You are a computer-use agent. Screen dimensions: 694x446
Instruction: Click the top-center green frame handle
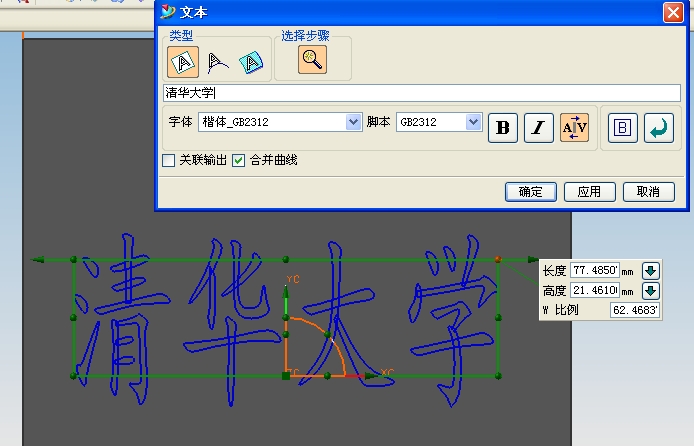click(x=286, y=259)
